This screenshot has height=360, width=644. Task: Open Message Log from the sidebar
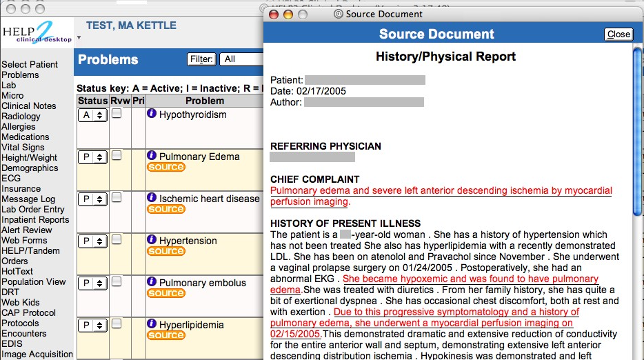[28, 199]
